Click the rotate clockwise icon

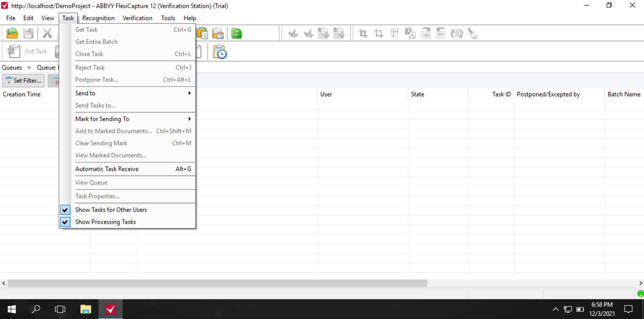click(426, 33)
